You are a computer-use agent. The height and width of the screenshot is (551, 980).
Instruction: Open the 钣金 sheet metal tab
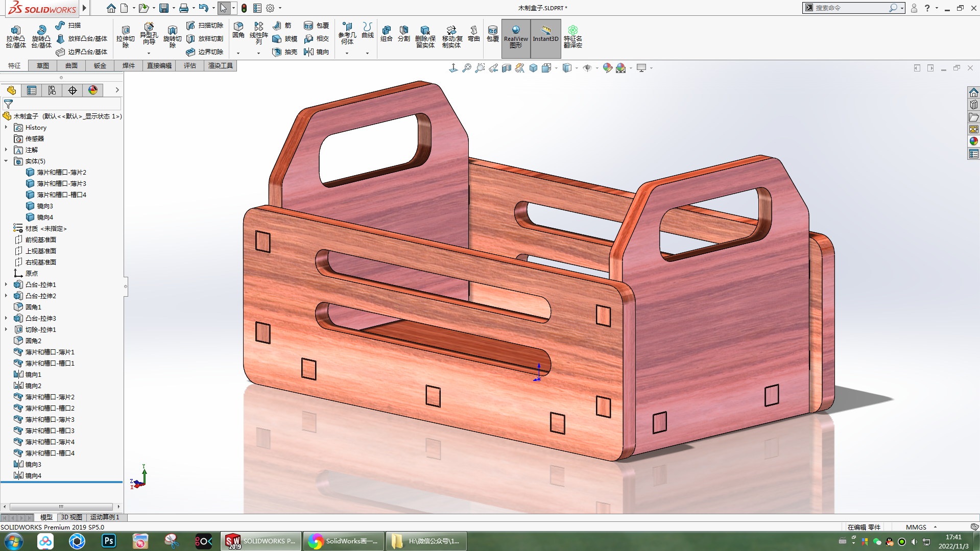click(100, 65)
